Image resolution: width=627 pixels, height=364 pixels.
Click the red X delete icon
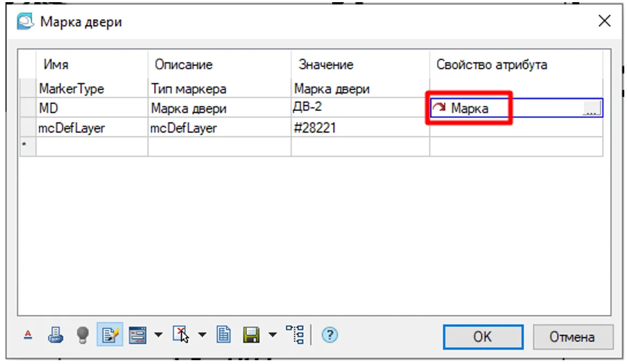(x=180, y=335)
